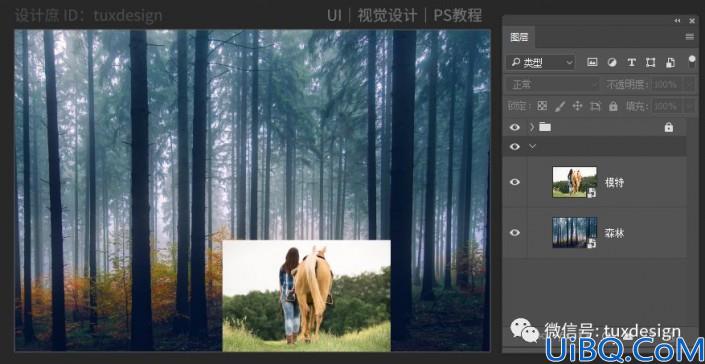Lock image pixels brush icon
Viewport: 705px width, 364px height.
560,106
